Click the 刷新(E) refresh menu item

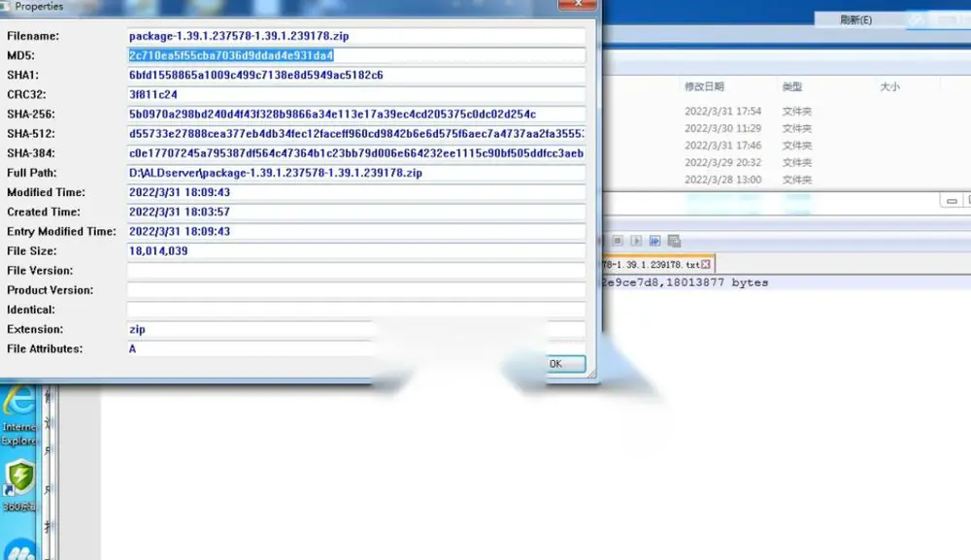(855, 19)
